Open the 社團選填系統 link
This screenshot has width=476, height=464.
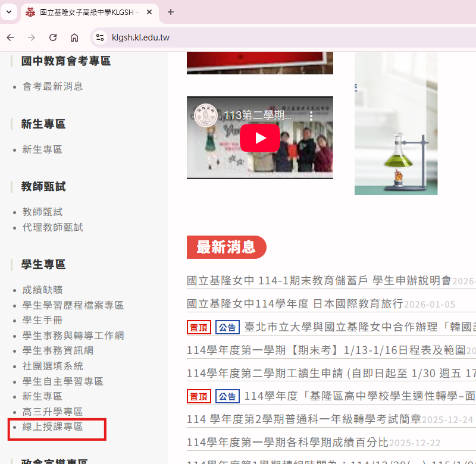point(52,366)
